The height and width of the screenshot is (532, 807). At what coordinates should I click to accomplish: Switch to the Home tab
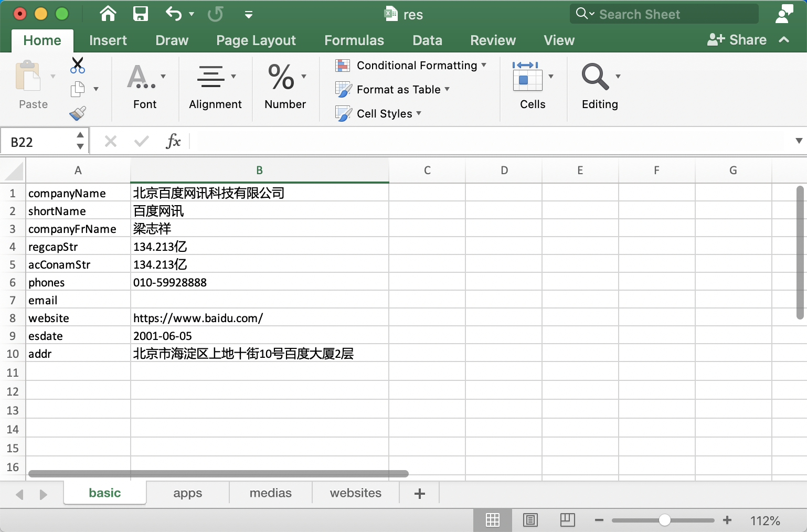43,40
